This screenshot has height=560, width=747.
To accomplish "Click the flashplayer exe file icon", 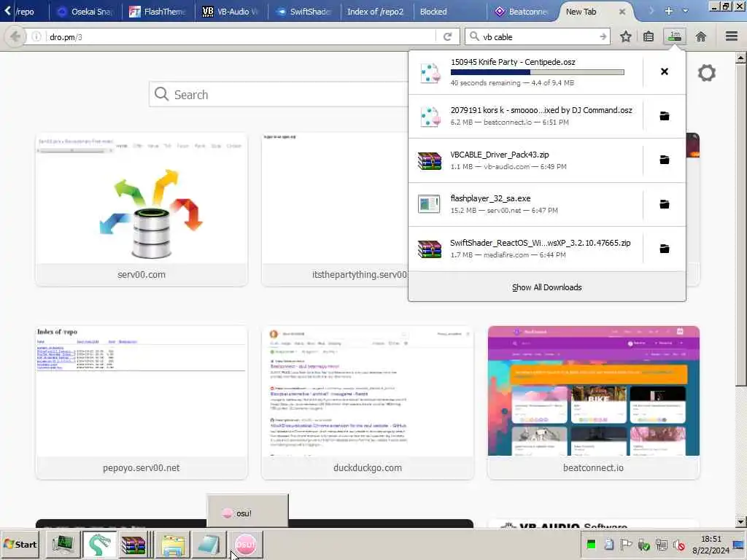I will pyautogui.click(x=429, y=204).
